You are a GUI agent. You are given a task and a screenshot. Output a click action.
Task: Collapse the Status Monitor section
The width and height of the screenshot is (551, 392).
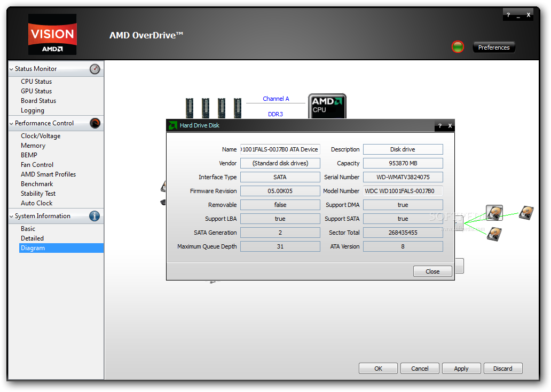[12, 69]
